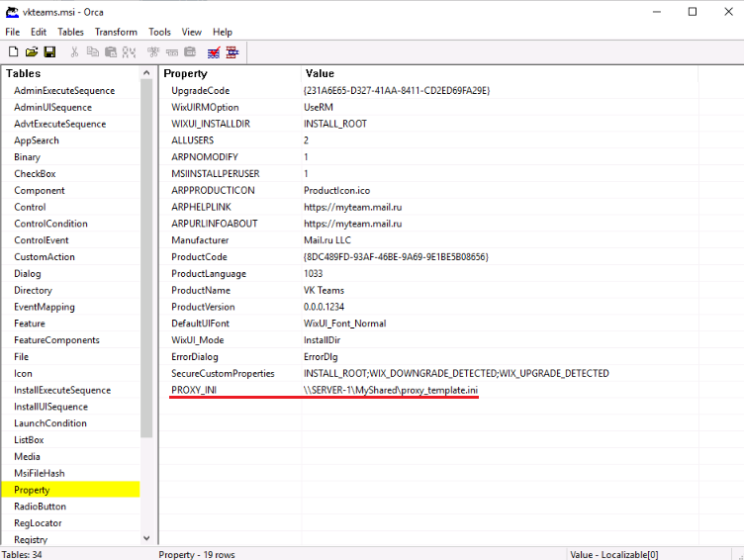Click the scissors Cut toolbar icon
The image size is (744, 560).
[75, 51]
